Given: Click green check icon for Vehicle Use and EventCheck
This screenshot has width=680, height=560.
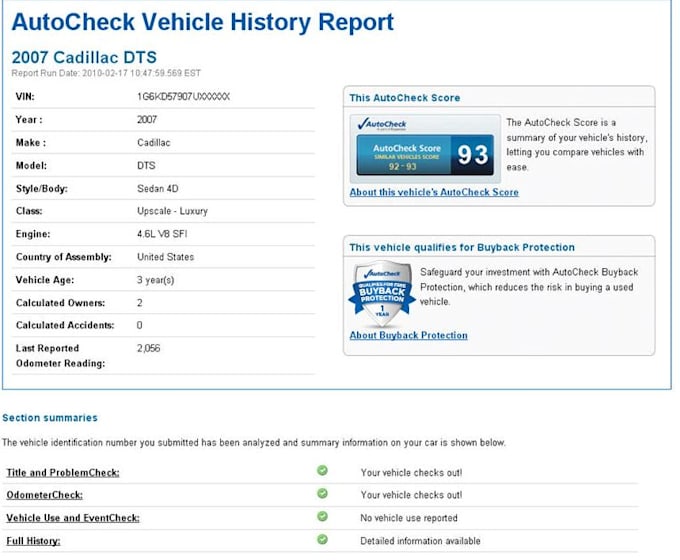Looking at the screenshot, I should point(322,517).
